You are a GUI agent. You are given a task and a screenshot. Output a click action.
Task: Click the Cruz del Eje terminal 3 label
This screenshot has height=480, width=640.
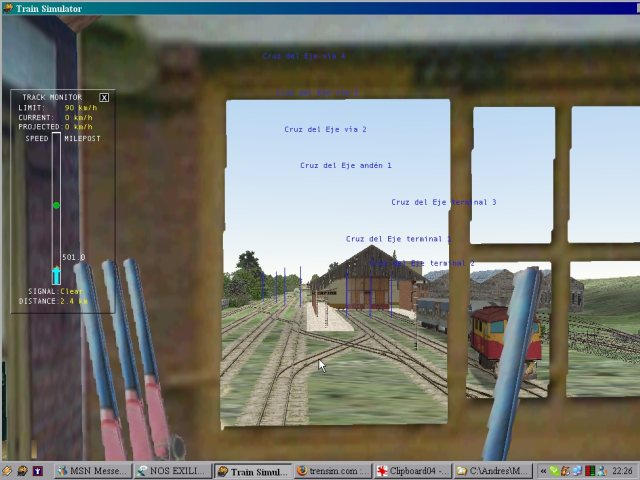coord(443,203)
